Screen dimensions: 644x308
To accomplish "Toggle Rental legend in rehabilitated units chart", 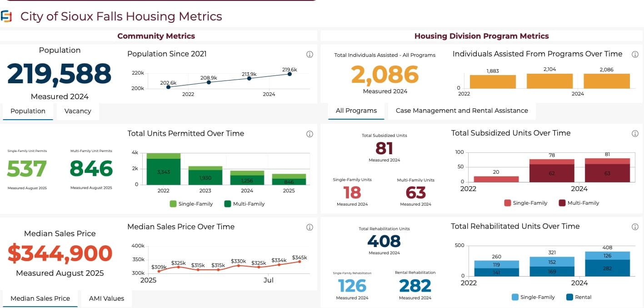I will coord(579,297).
